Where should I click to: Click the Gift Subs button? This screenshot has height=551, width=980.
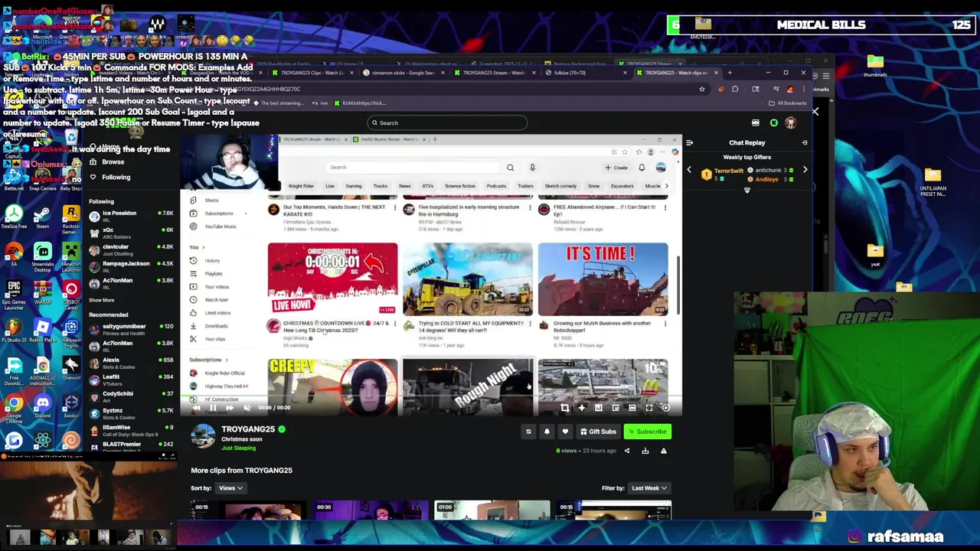click(x=598, y=432)
